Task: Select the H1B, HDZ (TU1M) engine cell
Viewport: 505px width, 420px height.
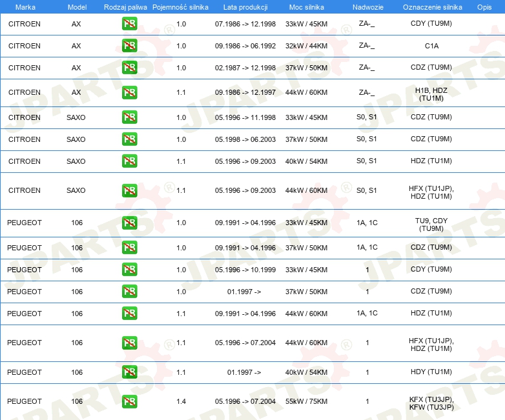Action: coord(431,94)
